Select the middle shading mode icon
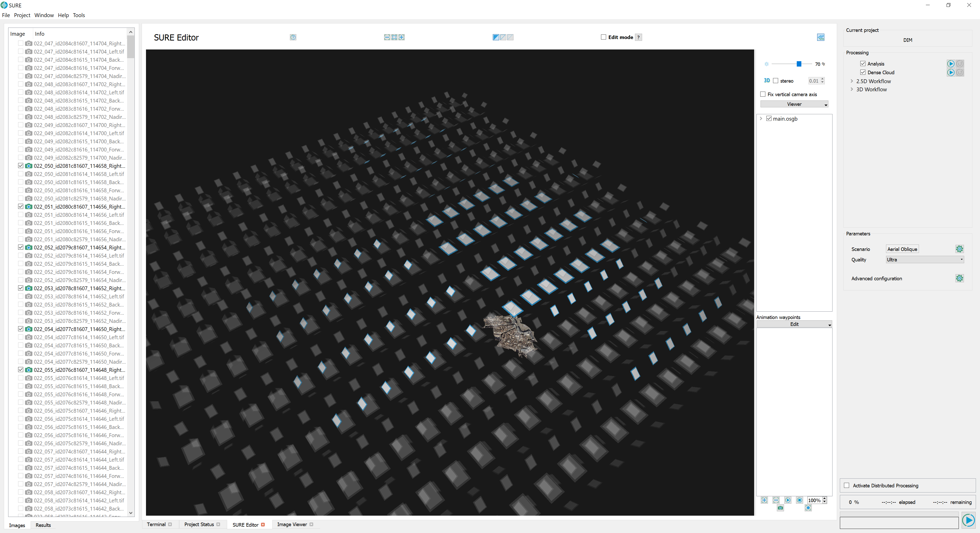 click(x=503, y=37)
